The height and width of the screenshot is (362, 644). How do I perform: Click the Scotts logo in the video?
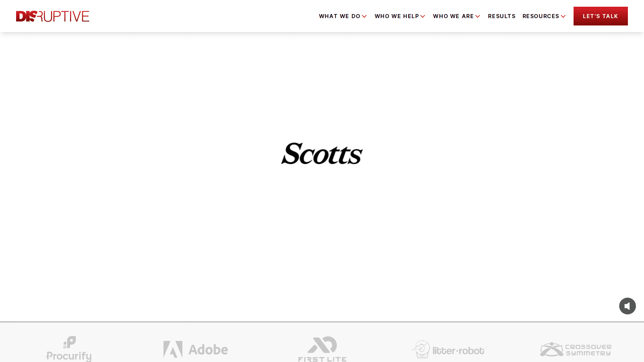tap(322, 154)
